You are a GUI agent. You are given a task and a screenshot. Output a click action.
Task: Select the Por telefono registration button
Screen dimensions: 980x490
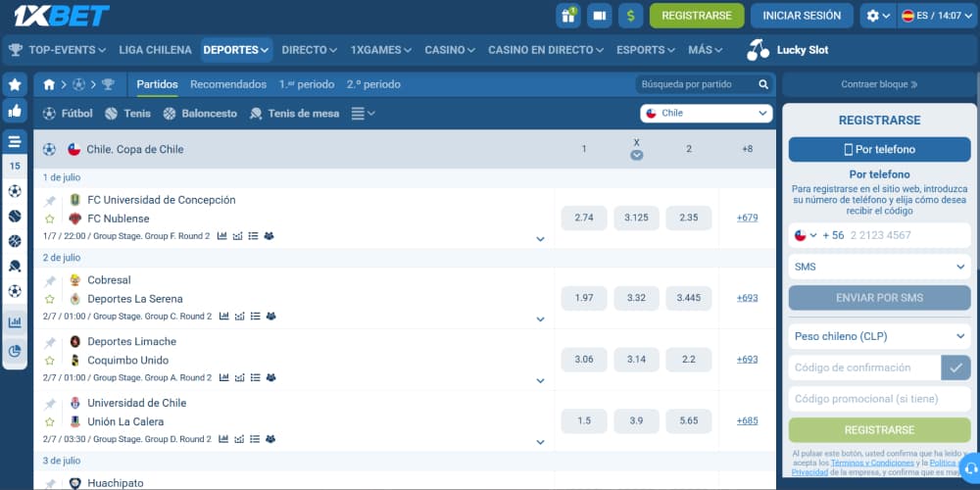coord(879,149)
